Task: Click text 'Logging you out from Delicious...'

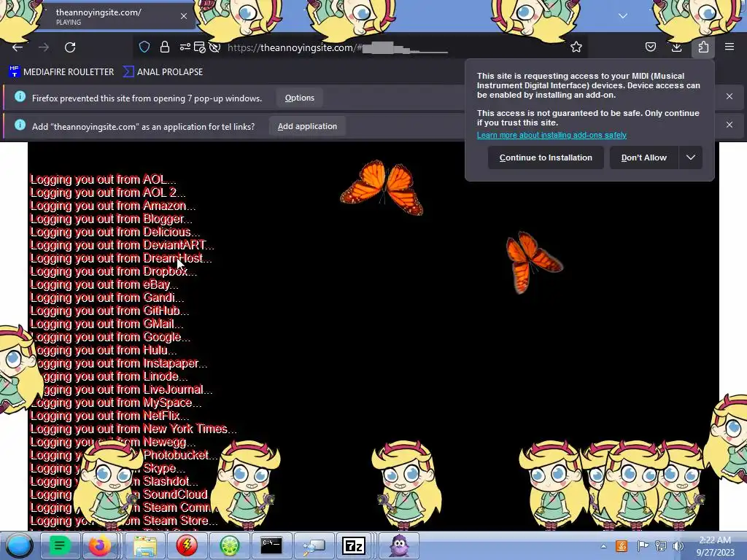Action: (115, 232)
